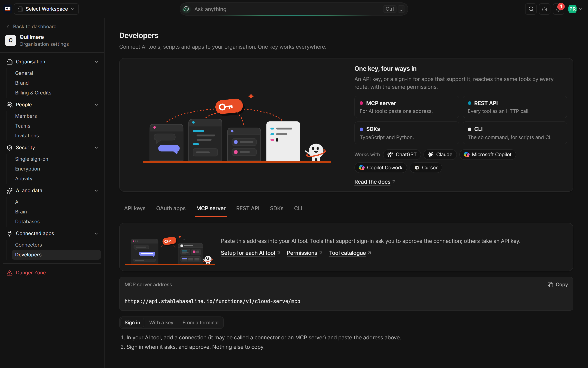588x368 pixels.
Task: Open Encryption settings
Action: click(x=27, y=169)
